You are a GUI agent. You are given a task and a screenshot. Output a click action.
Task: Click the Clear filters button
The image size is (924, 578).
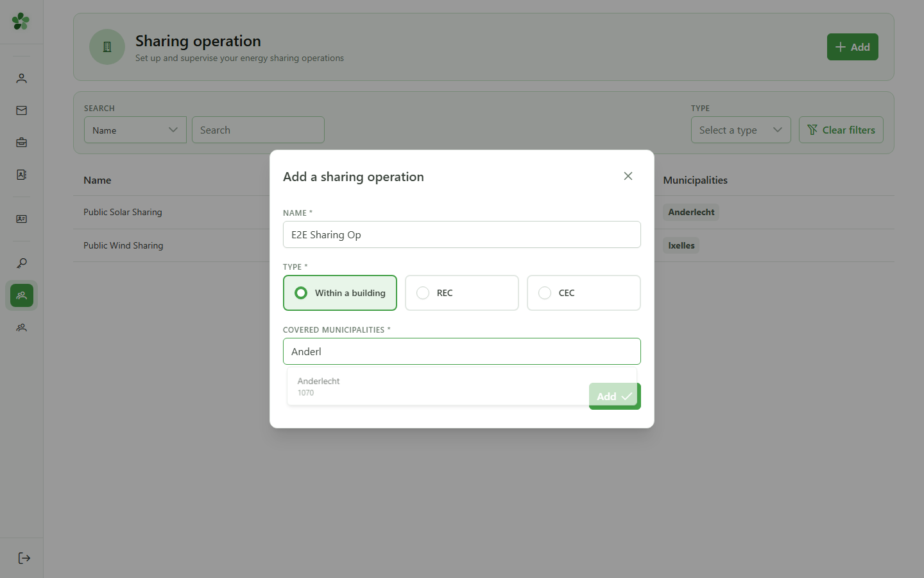pyautogui.click(x=841, y=130)
